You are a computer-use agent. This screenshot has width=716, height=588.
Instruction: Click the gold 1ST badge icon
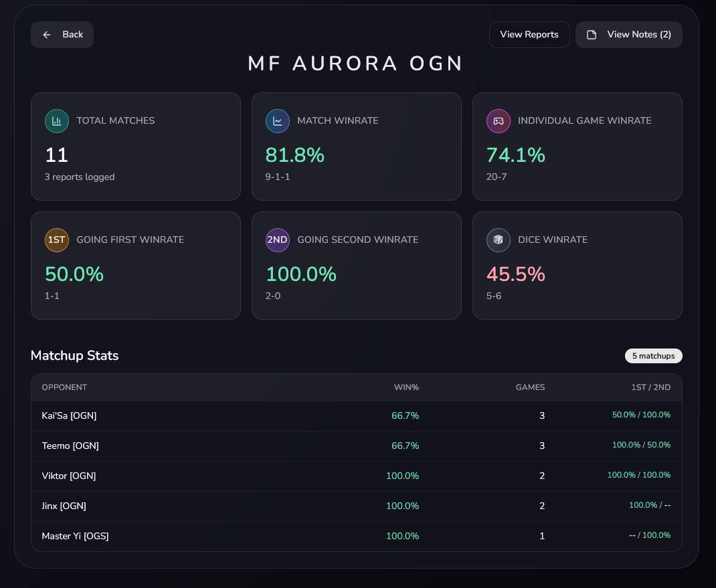[x=56, y=239]
